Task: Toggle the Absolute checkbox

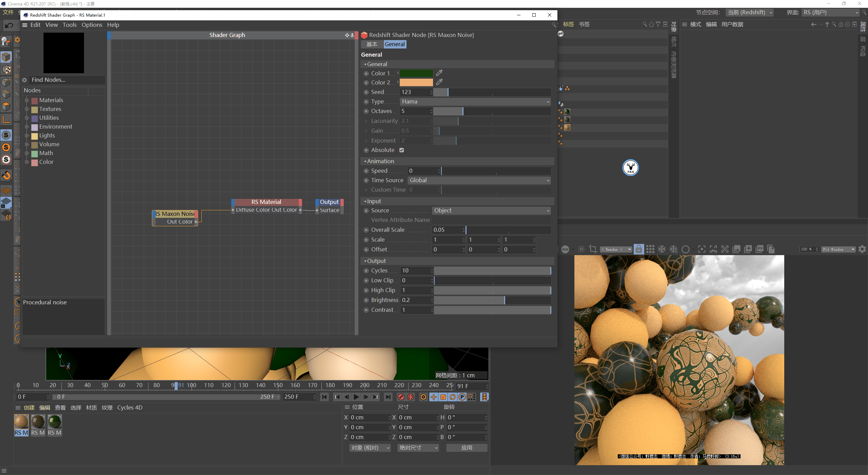Action: click(402, 150)
